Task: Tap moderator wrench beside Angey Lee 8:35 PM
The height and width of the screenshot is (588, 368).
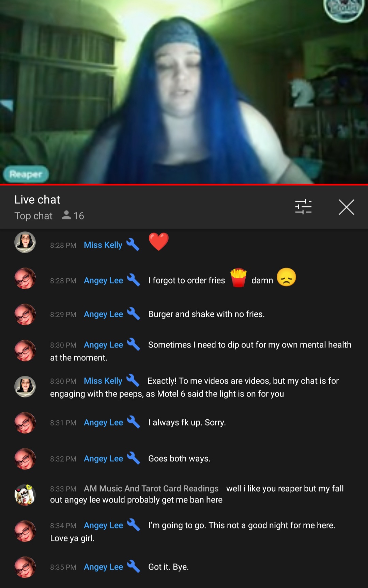Action: pyautogui.click(x=133, y=567)
